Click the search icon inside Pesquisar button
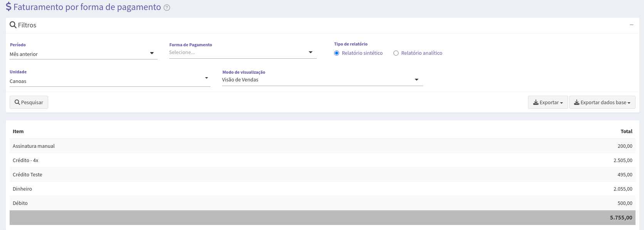The image size is (644, 230). pos(17,103)
